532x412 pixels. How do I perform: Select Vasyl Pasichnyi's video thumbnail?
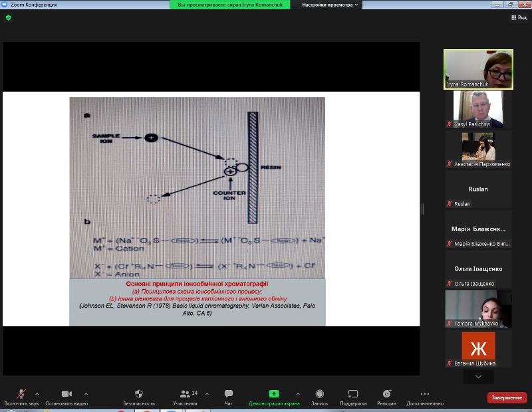coord(478,109)
